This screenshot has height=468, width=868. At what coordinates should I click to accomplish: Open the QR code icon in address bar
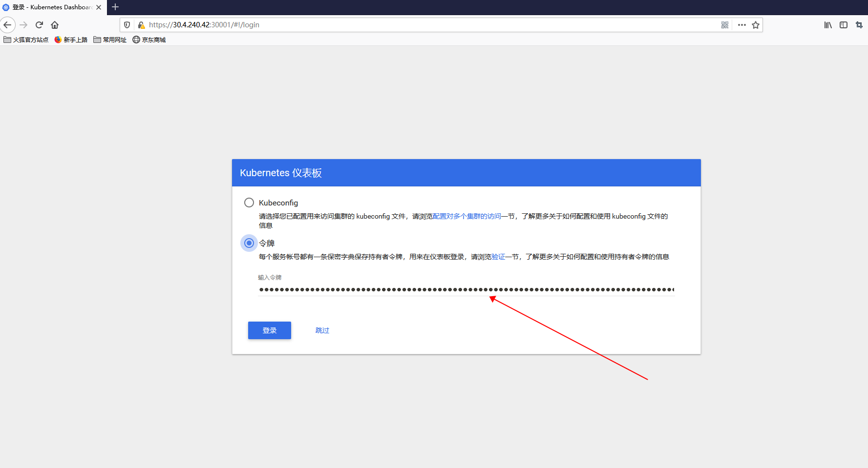pos(725,25)
